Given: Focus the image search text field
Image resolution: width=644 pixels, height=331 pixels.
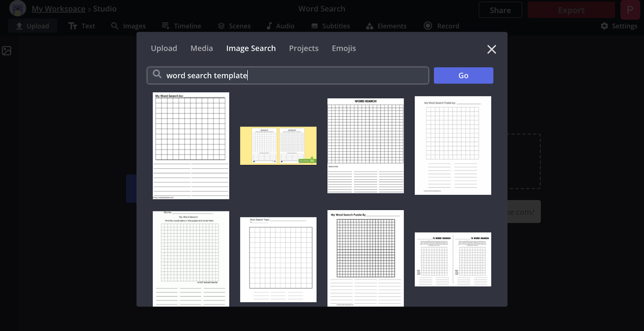Looking at the screenshot, I should pyautogui.click(x=288, y=76).
